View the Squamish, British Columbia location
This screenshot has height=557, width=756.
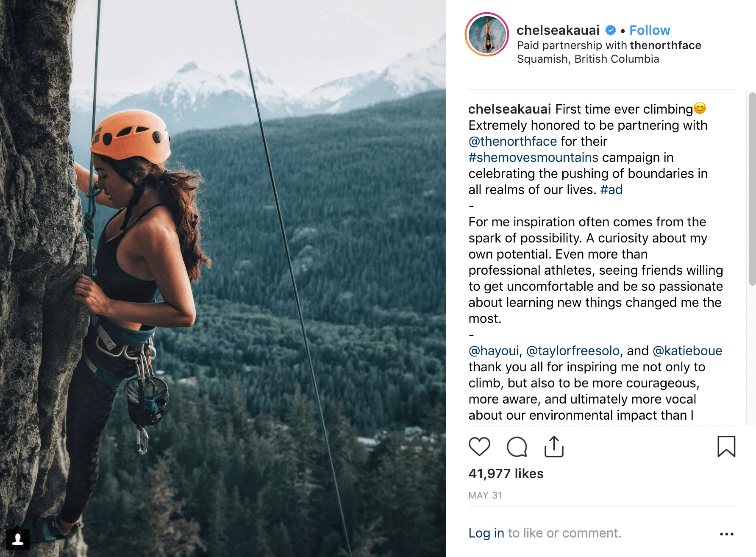coord(588,59)
